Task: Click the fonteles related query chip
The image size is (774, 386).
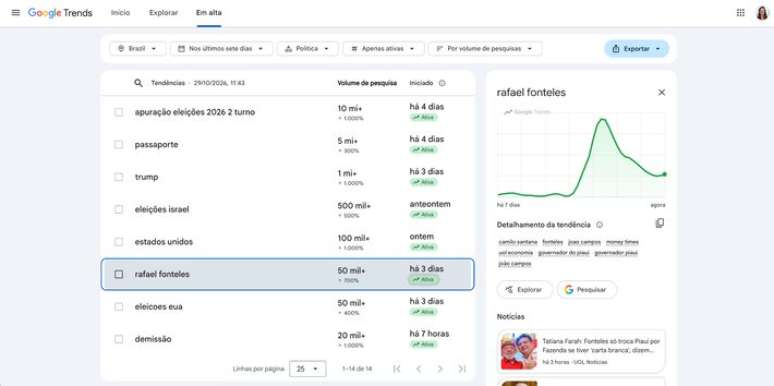Action: coord(552,242)
